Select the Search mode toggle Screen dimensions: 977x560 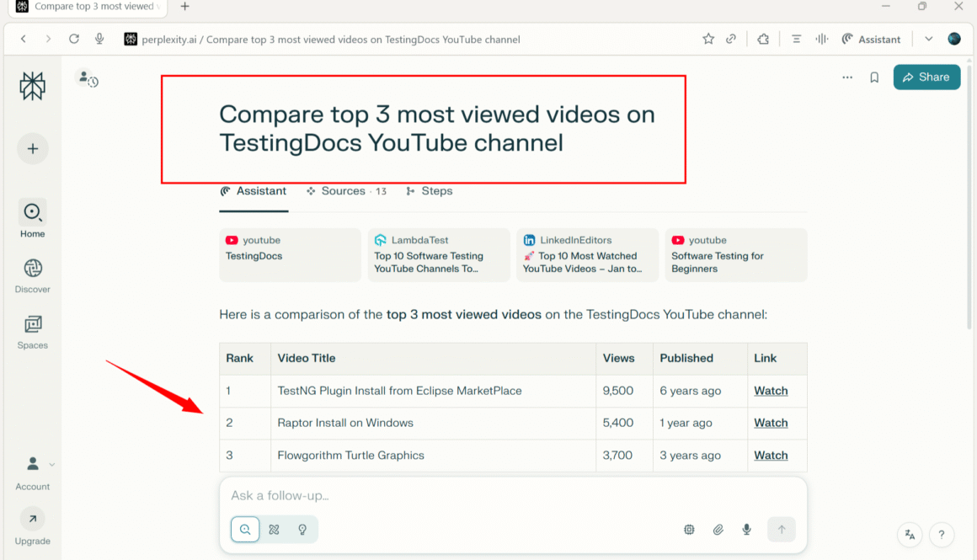245,530
